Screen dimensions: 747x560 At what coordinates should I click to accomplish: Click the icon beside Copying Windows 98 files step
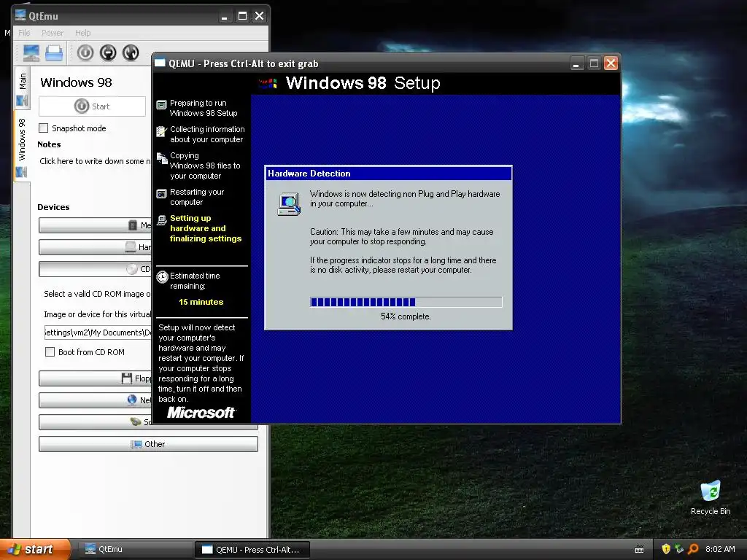pyautogui.click(x=162, y=158)
